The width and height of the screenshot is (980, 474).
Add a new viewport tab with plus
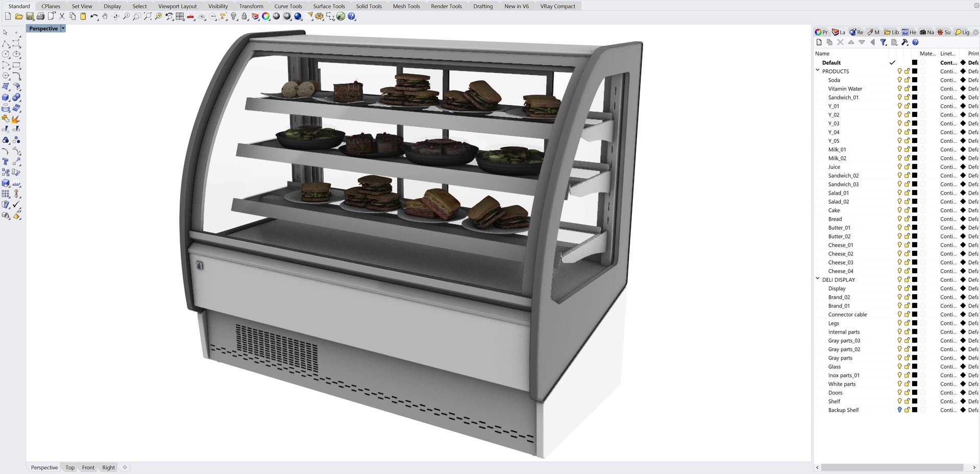125,467
